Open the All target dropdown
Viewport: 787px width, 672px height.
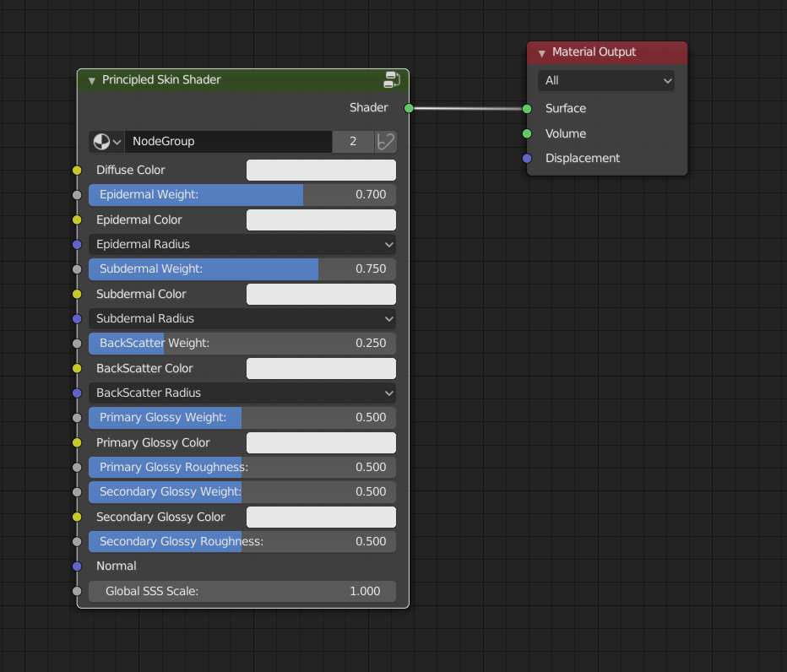coord(605,81)
